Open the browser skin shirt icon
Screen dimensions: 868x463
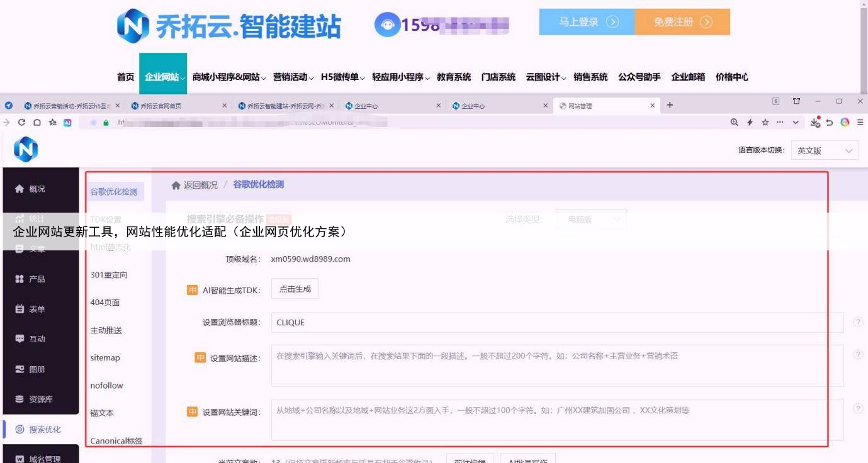[797, 101]
